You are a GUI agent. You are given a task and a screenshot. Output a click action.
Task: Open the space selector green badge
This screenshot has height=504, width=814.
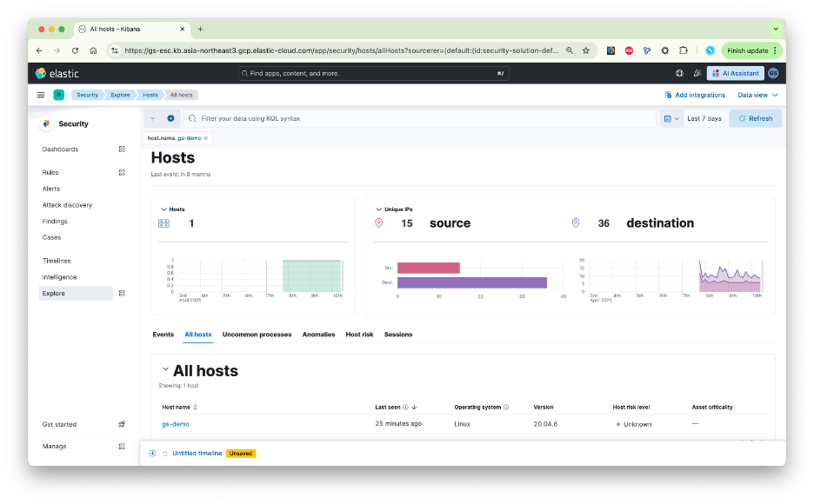coord(58,95)
